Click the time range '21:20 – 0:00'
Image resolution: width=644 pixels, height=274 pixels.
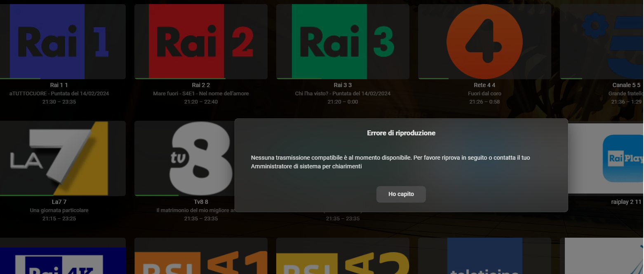point(343,102)
